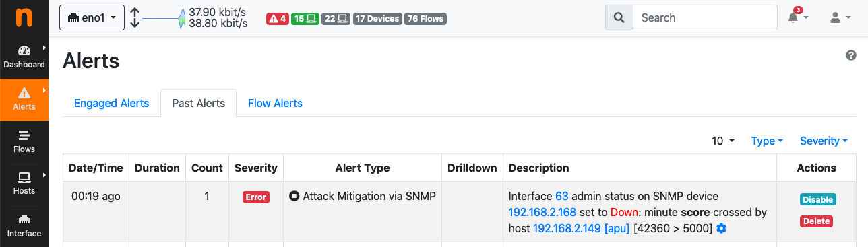The height and width of the screenshot is (247, 868).
Task: Open the Interface sidebar item
Action: [24, 226]
